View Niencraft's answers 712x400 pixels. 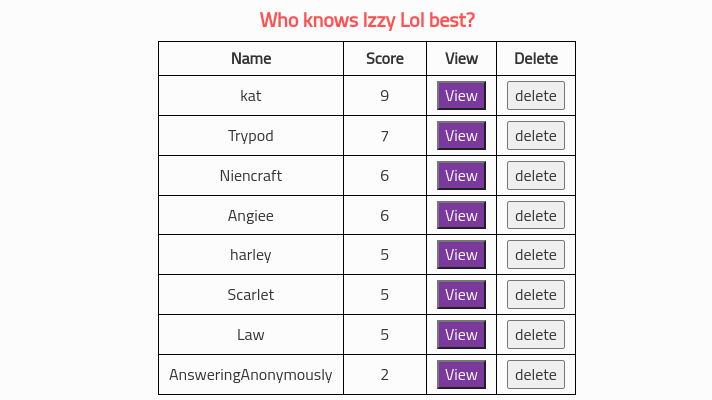coord(461,176)
